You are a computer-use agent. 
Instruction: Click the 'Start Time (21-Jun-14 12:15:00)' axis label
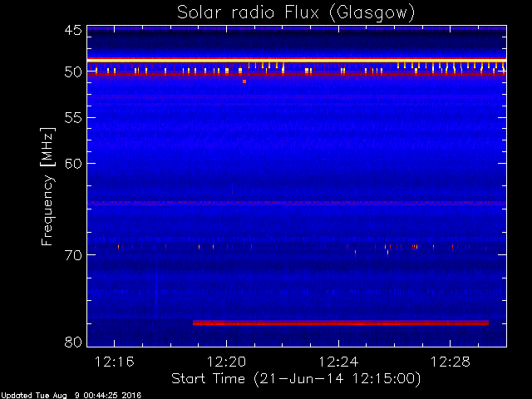click(296, 379)
